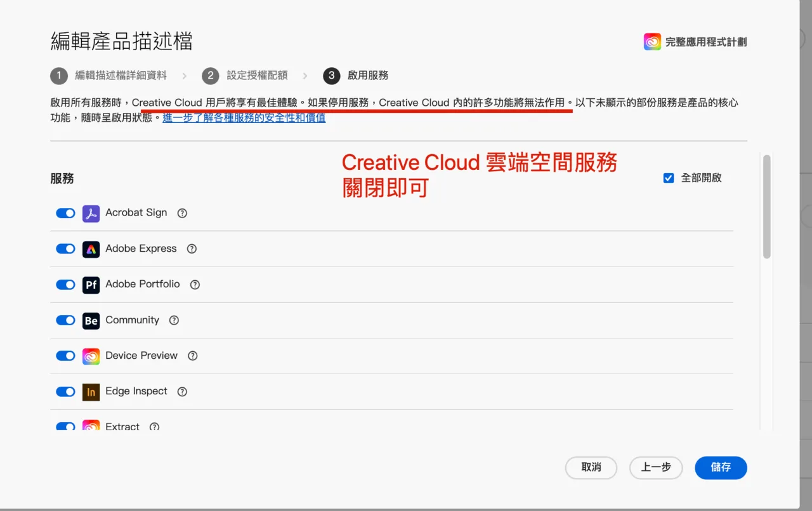Open help tooltip for Acrobat Sign
The image size is (812, 511).
click(182, 213)
